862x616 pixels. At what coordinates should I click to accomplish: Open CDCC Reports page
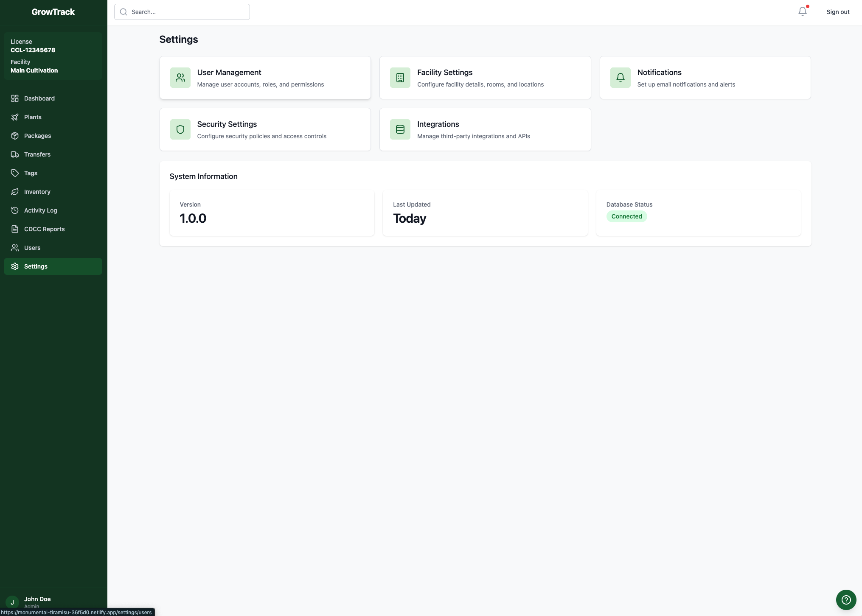click(44, 229)
